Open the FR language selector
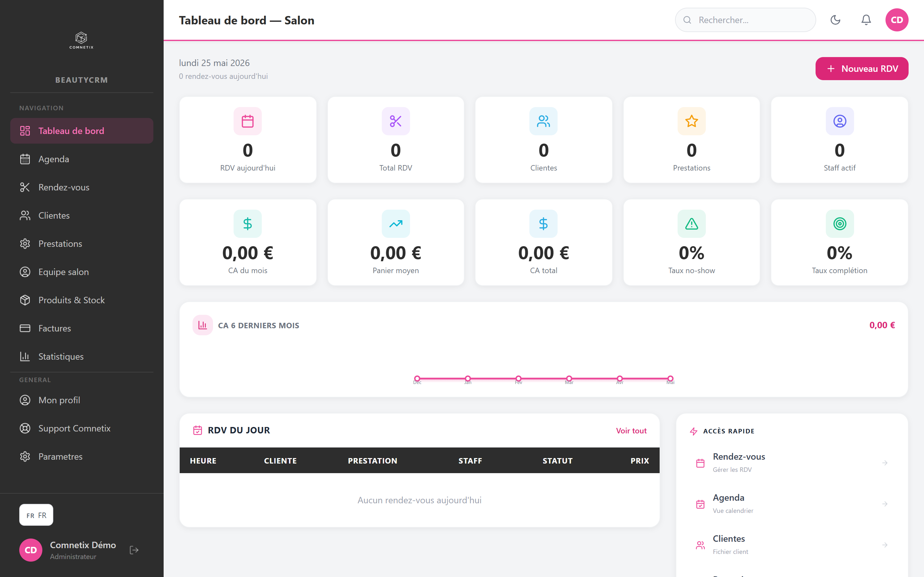This screenshot has width=924, height=577. point(36,515)
